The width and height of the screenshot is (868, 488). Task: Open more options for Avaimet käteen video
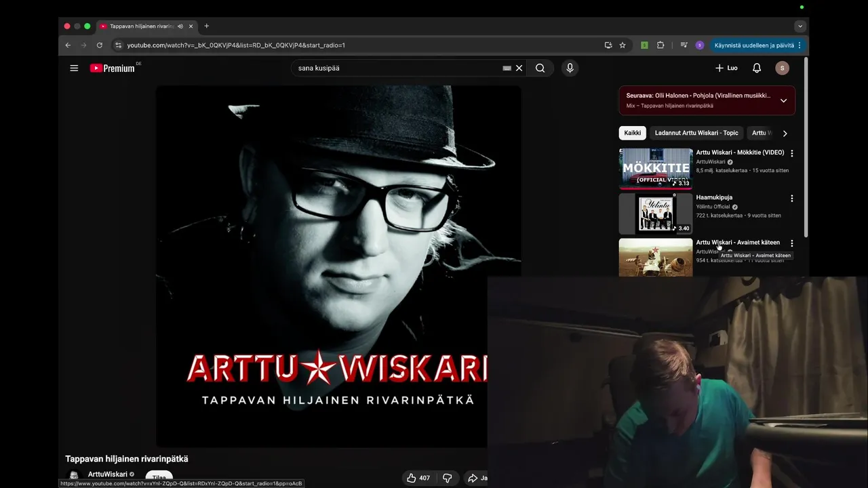click(x=791, y=243)
